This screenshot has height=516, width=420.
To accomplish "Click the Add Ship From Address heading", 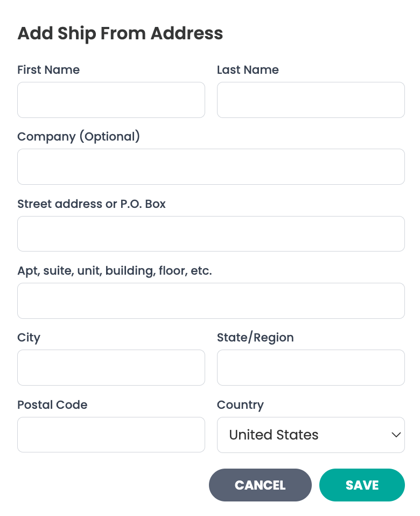I will (x=120, y=33).
